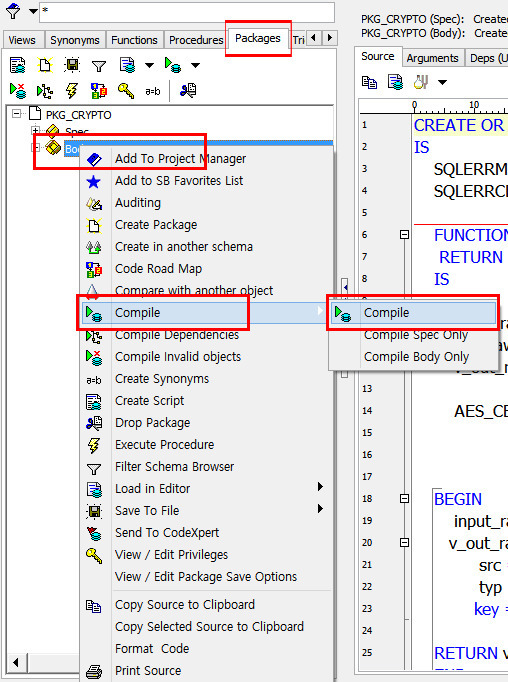Collapse the PKG_CRYPTO tree node
Screen dimensions: 508x682
click(x=17, y=114)
